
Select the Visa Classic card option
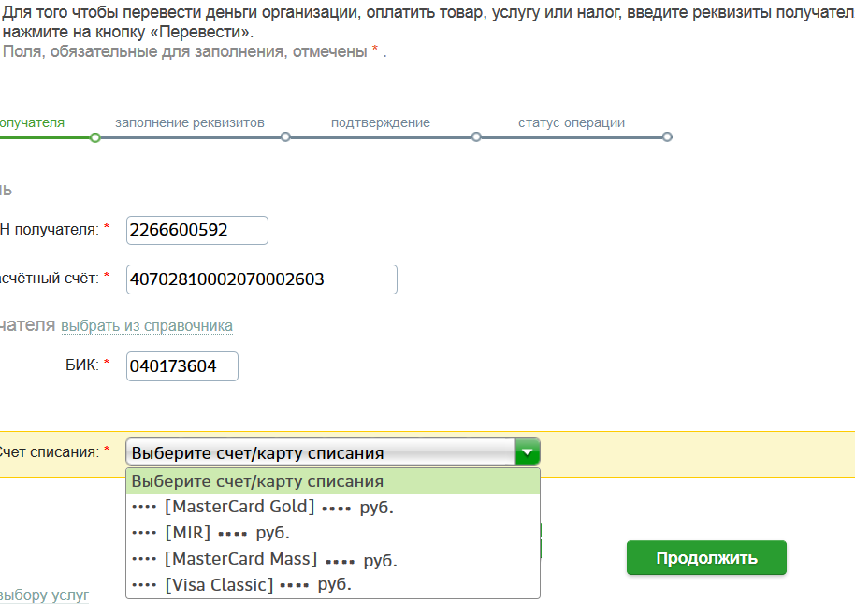333,584
